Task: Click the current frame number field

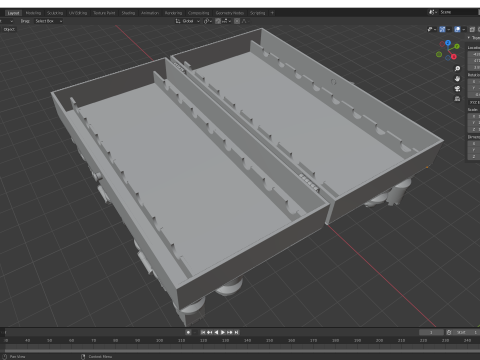Action: point(431,332)
